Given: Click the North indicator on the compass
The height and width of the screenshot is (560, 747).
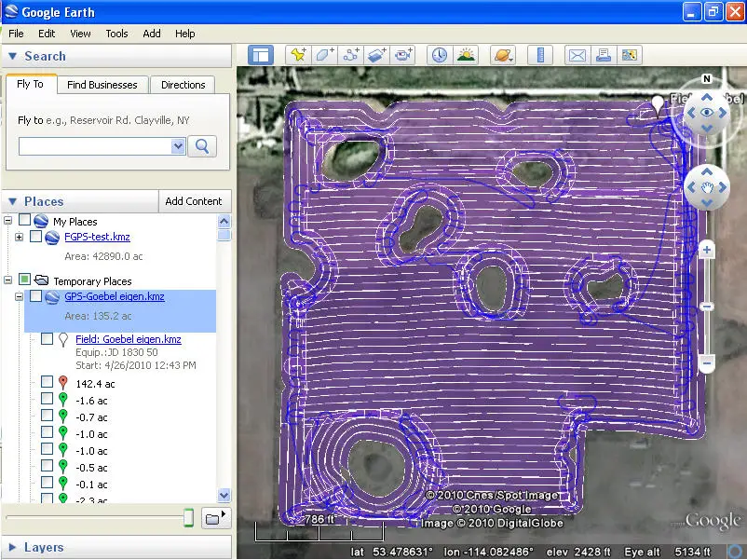Looking at the screenshot, I should coord(707,78).
